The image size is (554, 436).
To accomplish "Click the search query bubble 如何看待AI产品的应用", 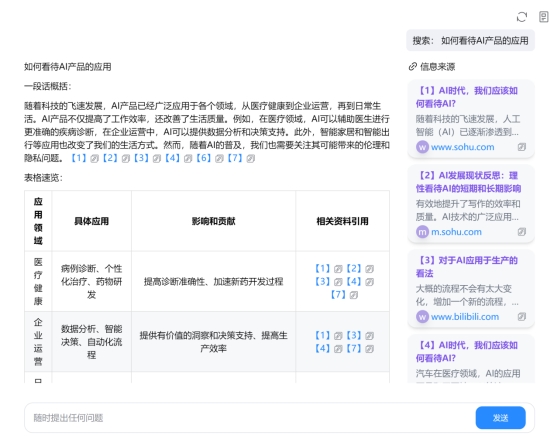I will click(x=470, y=41).
